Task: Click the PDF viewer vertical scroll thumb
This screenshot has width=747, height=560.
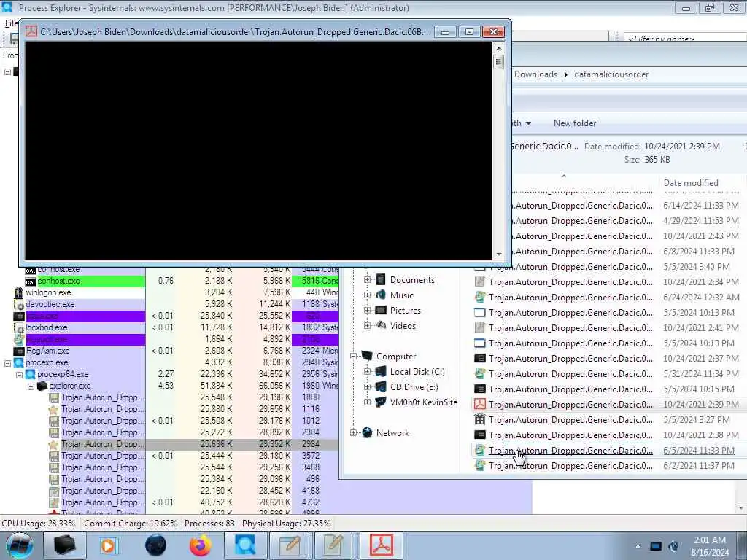Action: coord(499,62)
